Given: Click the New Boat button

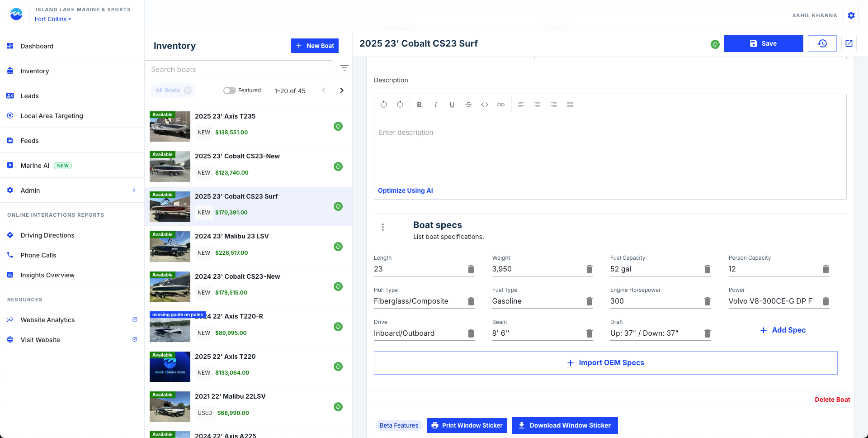Looking at the screenshot, I should 315,46.
